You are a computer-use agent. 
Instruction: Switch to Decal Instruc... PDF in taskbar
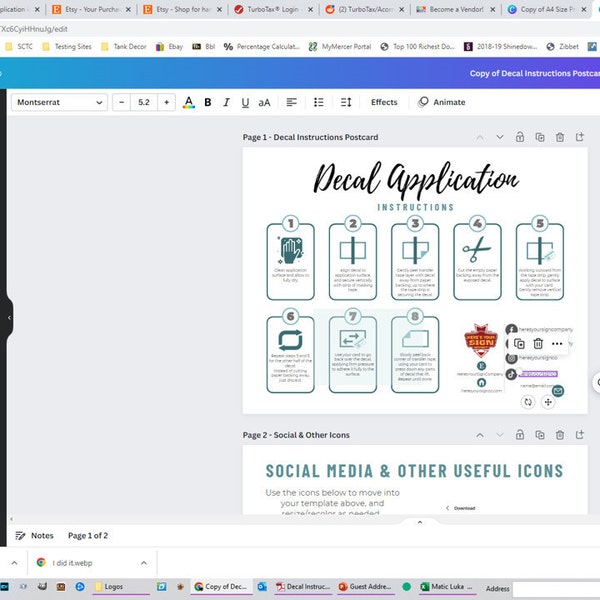point(304,587)
